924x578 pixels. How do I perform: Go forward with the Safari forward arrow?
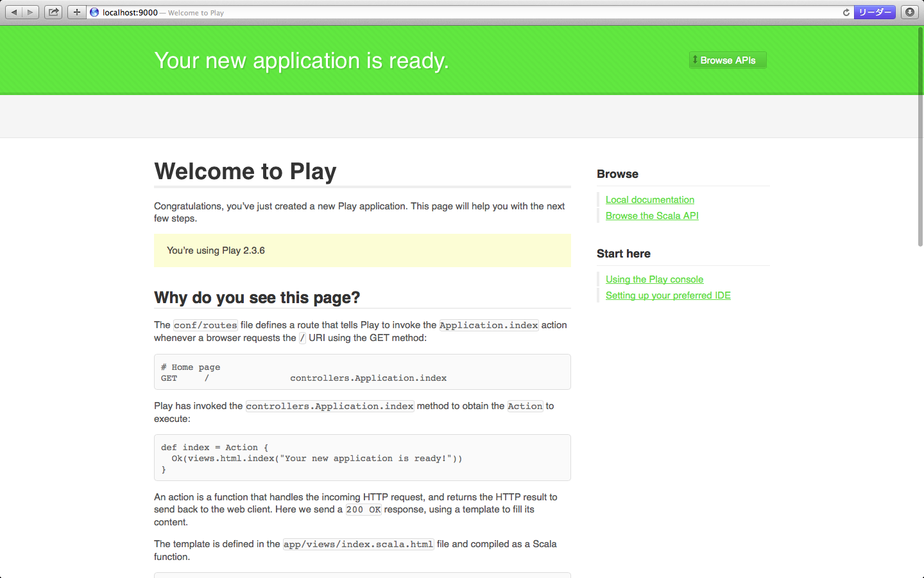click(30, 12)
